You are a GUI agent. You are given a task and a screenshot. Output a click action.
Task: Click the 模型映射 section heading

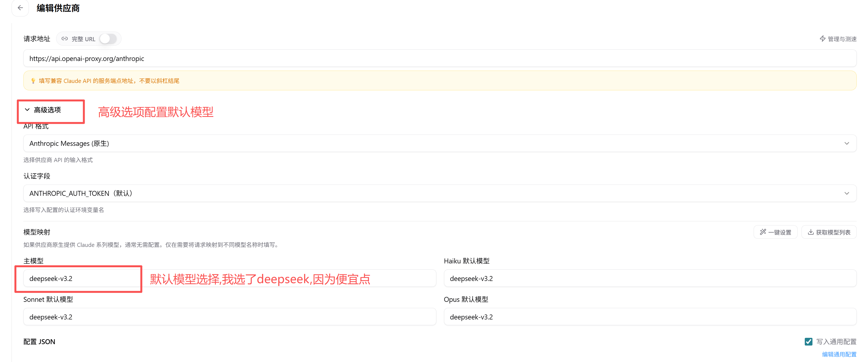[x=37, y=232]
